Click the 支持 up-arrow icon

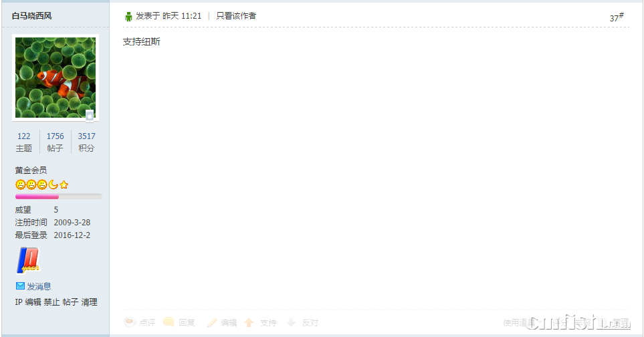point(249,323)
